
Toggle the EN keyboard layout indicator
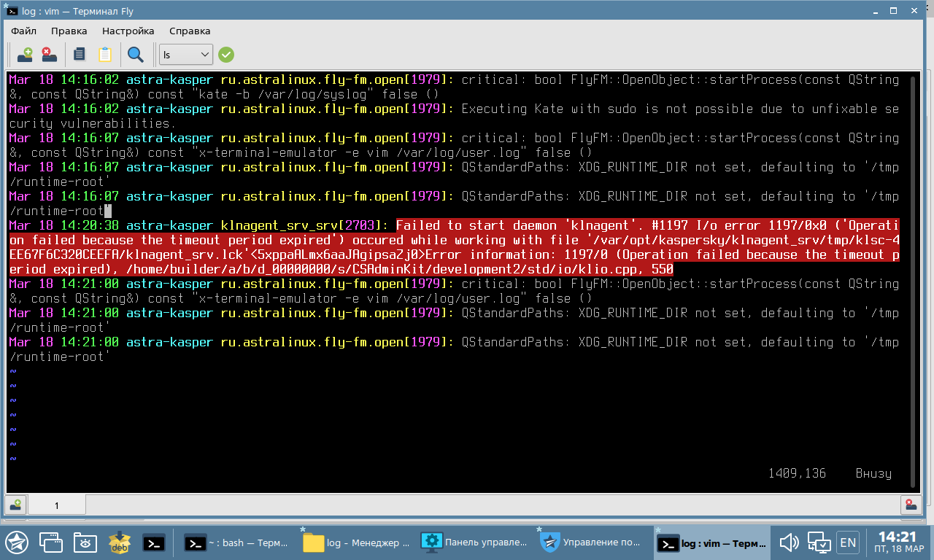[x=847, y=542]
